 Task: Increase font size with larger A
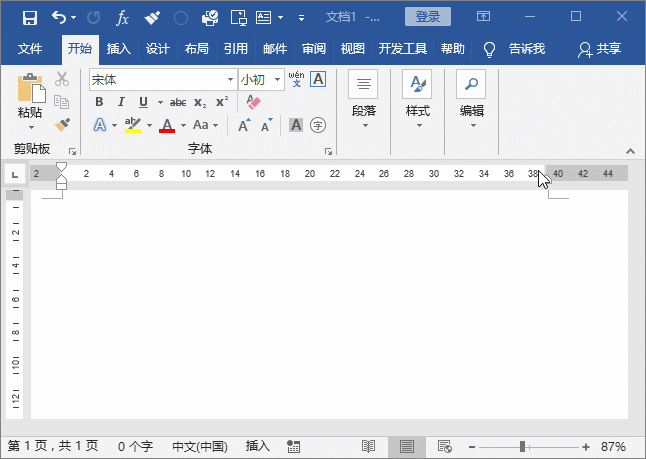tap(244, 125)
